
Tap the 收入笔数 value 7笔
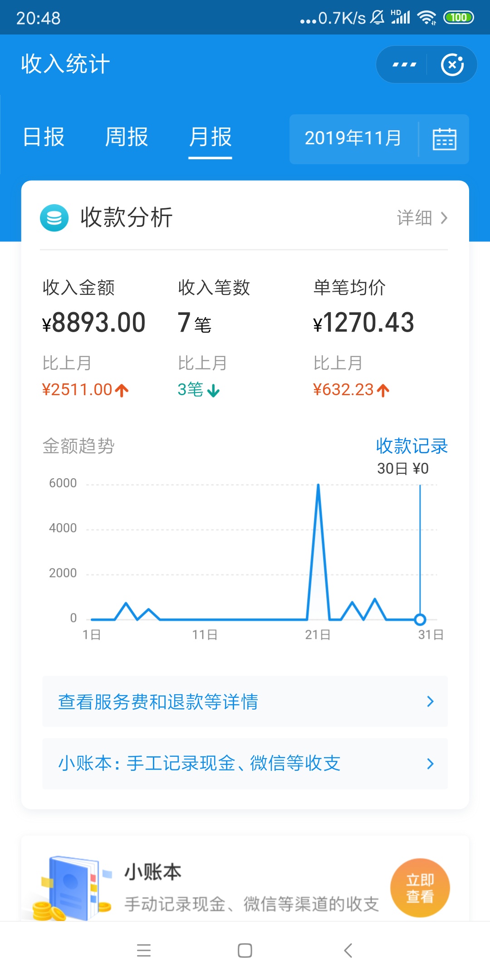coord(194,323)
